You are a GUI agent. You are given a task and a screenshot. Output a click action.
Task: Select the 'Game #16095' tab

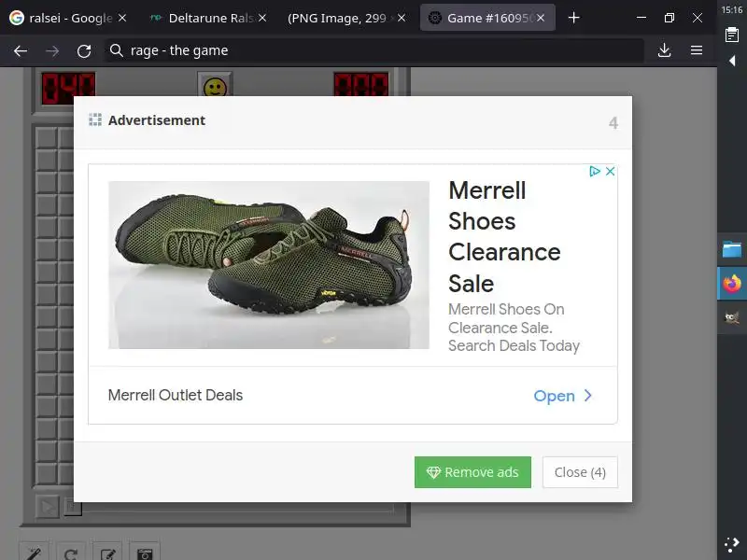click(x=487, y=18)
